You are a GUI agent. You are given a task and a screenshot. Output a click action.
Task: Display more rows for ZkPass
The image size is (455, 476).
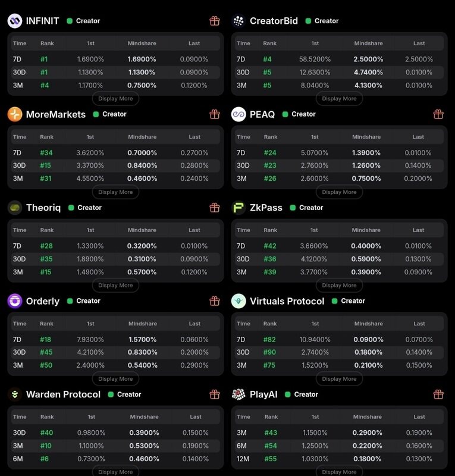pos(340,286)
